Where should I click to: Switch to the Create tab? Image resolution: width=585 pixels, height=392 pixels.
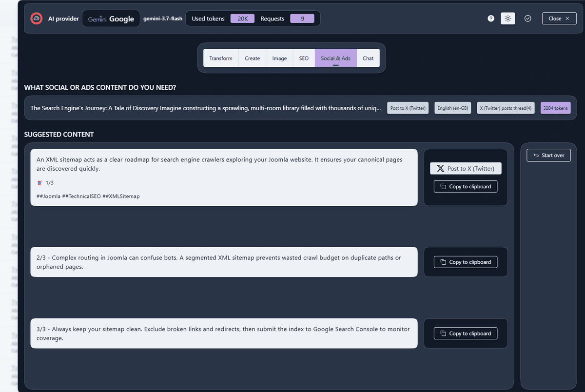pos(253,58)
